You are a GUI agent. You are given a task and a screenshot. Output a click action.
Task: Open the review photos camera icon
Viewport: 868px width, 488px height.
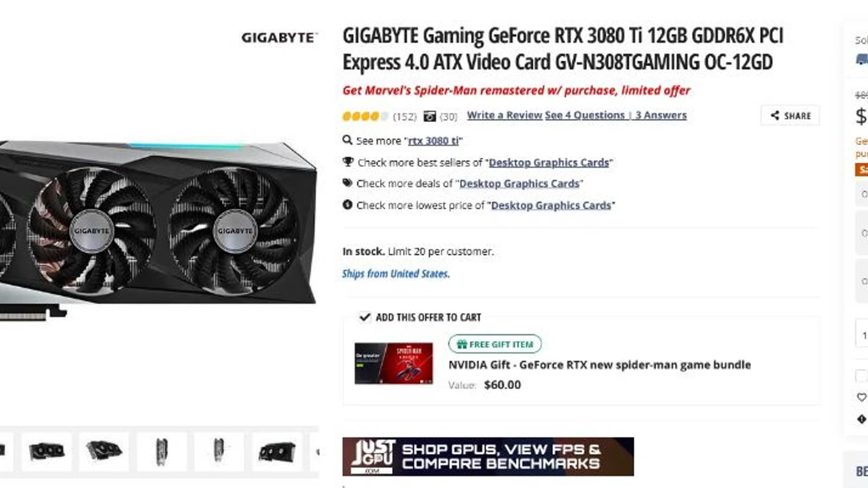coord(430,116)
